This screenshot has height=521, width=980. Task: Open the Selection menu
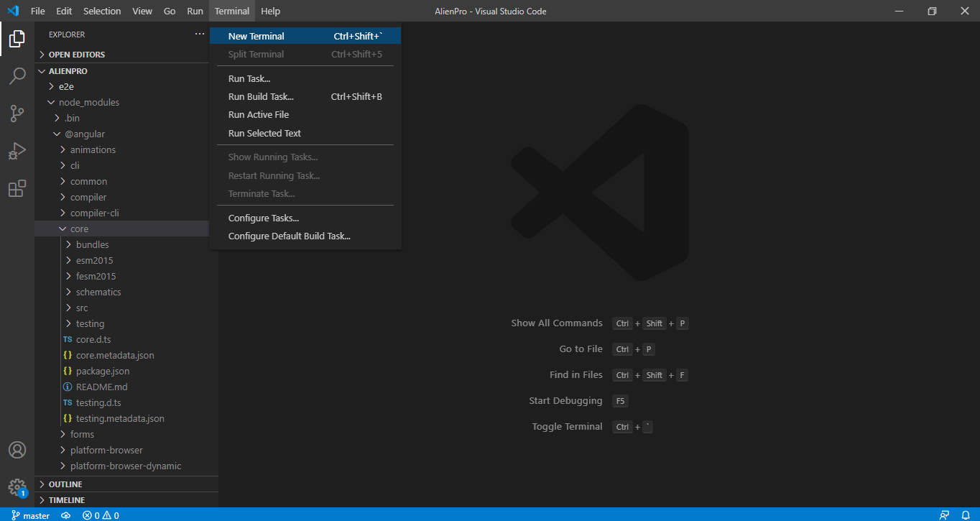coord(102,11)
